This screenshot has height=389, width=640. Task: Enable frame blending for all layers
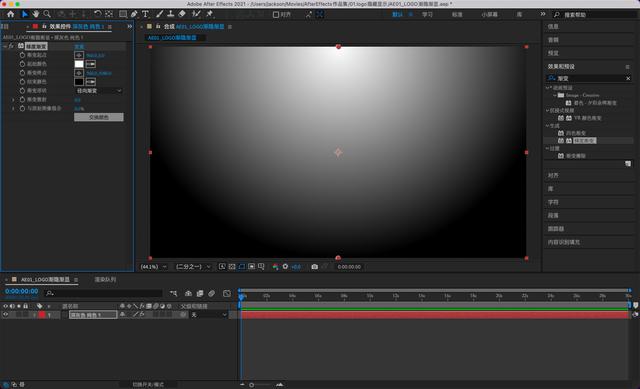click(200, 293)
